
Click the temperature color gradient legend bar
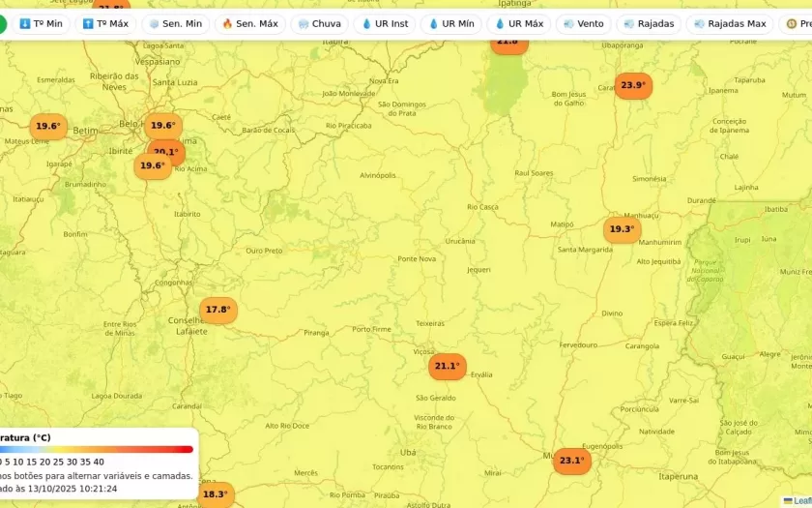97,449
